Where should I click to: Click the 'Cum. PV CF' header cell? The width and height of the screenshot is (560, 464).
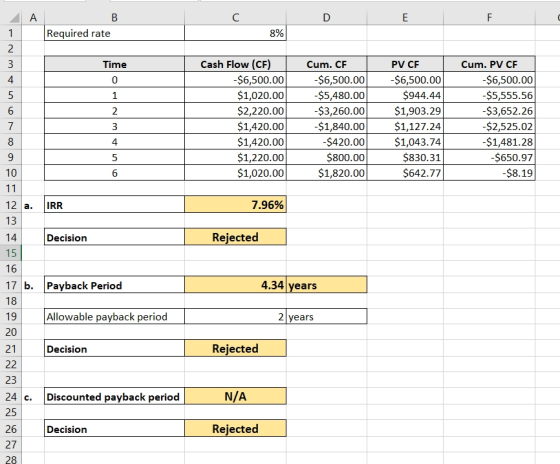pyautogui.click(x=489, y=64)
